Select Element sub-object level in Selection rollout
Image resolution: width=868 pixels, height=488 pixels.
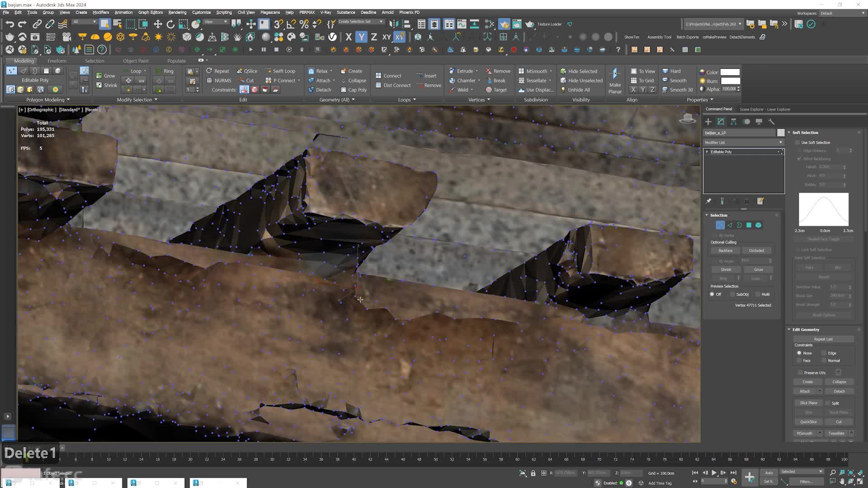click(x=758, y=225)
